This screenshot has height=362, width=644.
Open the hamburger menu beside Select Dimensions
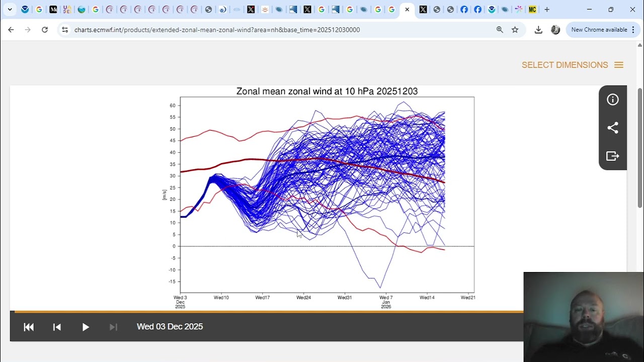pos(619,65)
